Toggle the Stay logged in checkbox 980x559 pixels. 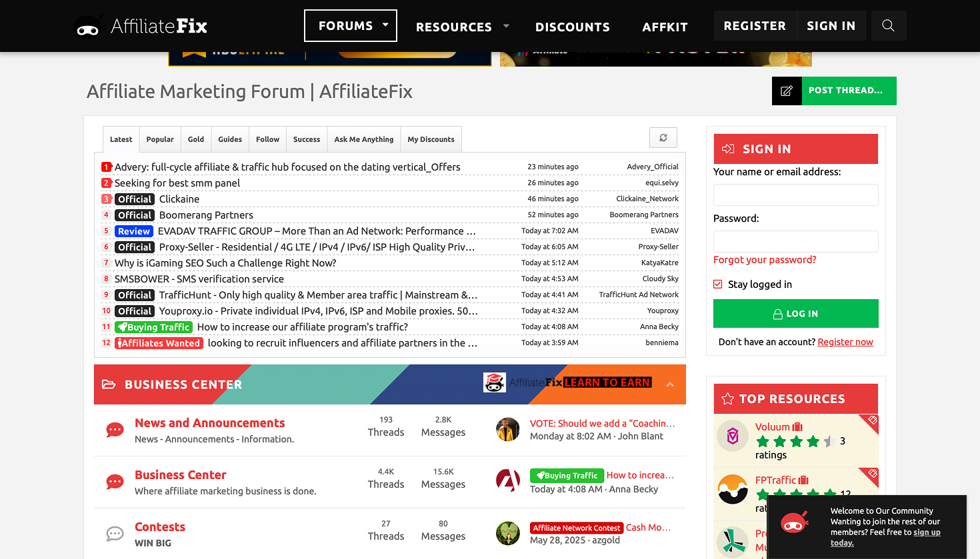coord(718,284)
